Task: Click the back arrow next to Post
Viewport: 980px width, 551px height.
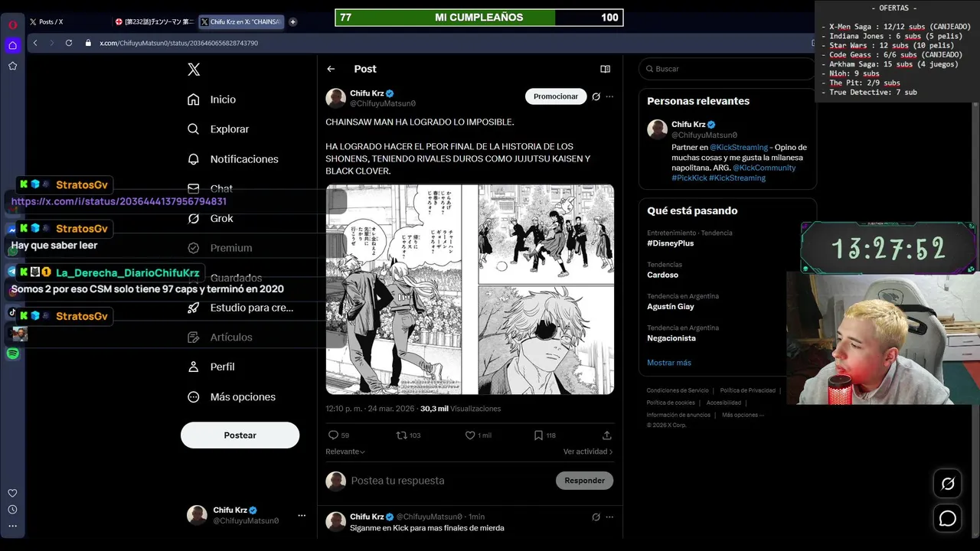Action: coord(331,69)
